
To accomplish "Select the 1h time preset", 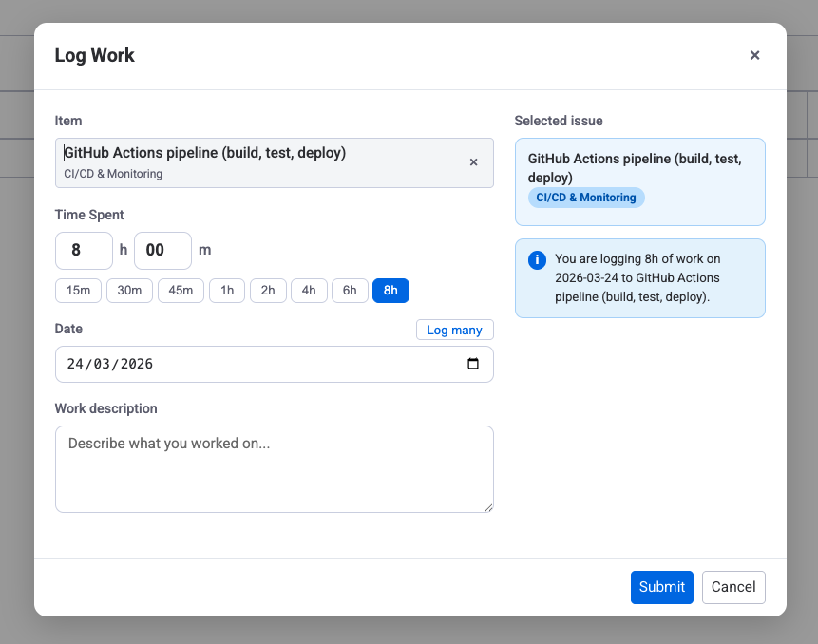I will 226,290.
